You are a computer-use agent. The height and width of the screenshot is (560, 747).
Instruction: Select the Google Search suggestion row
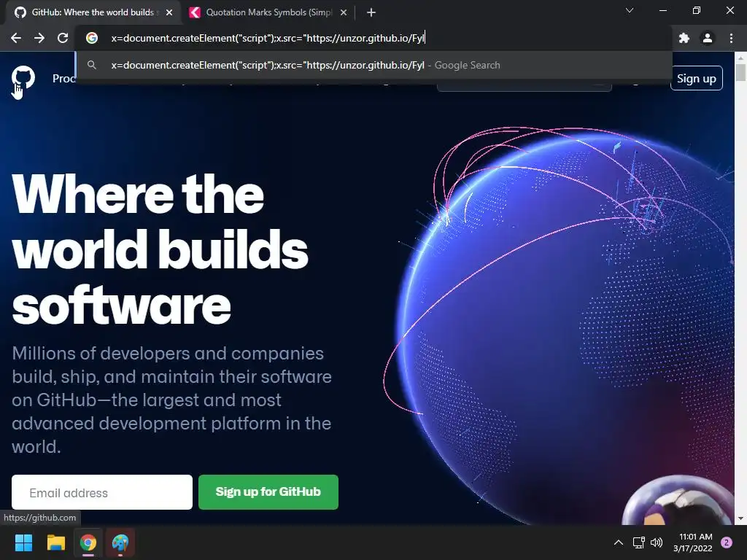374,65
